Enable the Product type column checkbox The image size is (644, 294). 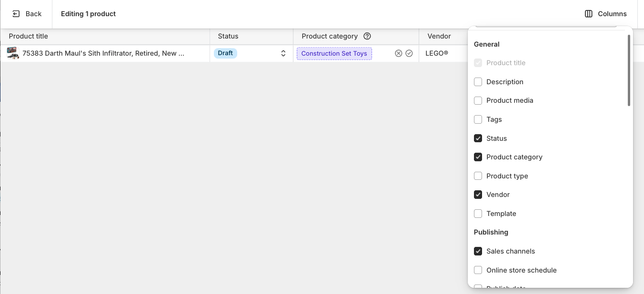tap(478, 176)
